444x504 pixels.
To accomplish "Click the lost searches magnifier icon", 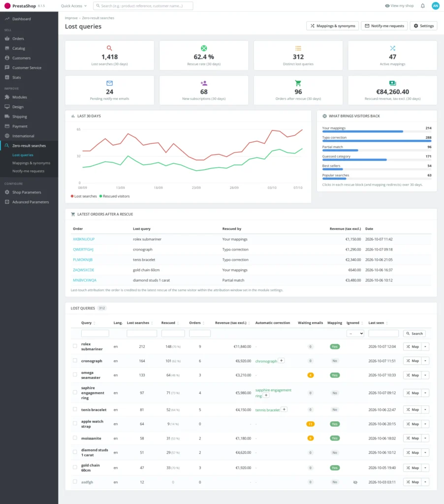I will click(109, 48).
